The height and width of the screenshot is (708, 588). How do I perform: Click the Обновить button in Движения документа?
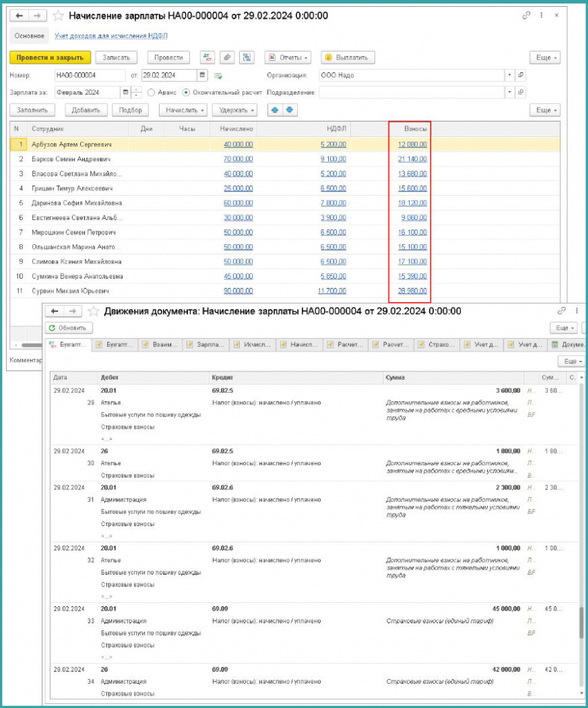69,328
